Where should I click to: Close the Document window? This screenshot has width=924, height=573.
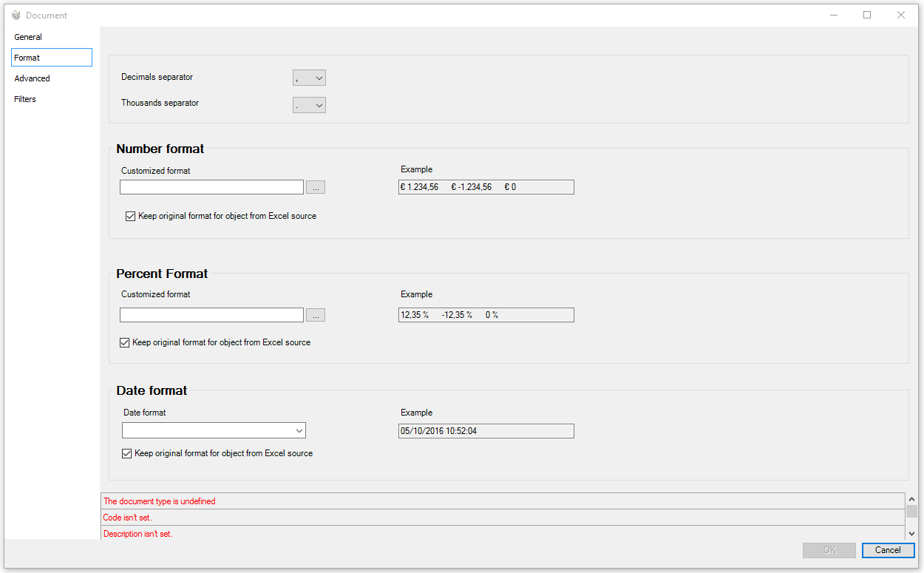click(x=901, y=15)
